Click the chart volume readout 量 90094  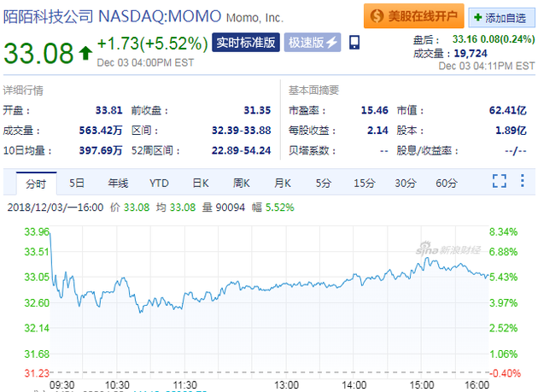(224, 208)
